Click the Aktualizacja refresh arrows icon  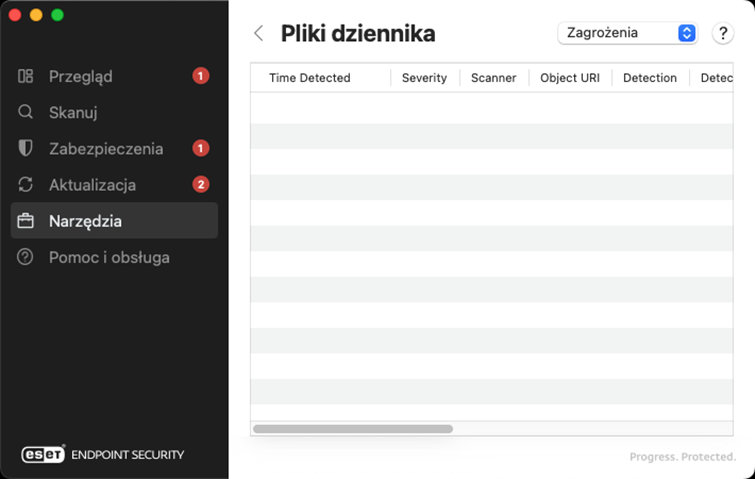[x=26, y=185]
